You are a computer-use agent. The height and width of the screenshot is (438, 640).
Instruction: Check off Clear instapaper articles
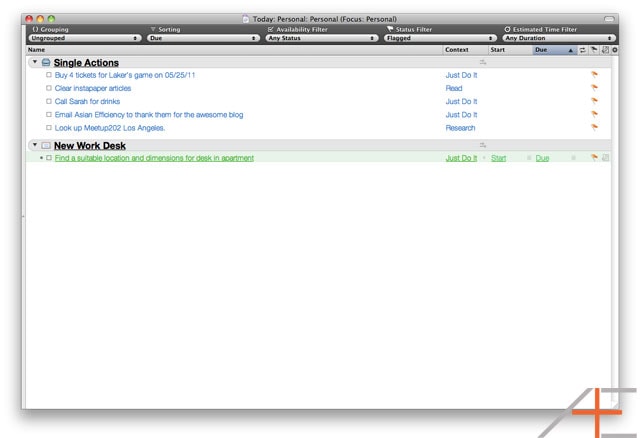[x=49, y=88]
